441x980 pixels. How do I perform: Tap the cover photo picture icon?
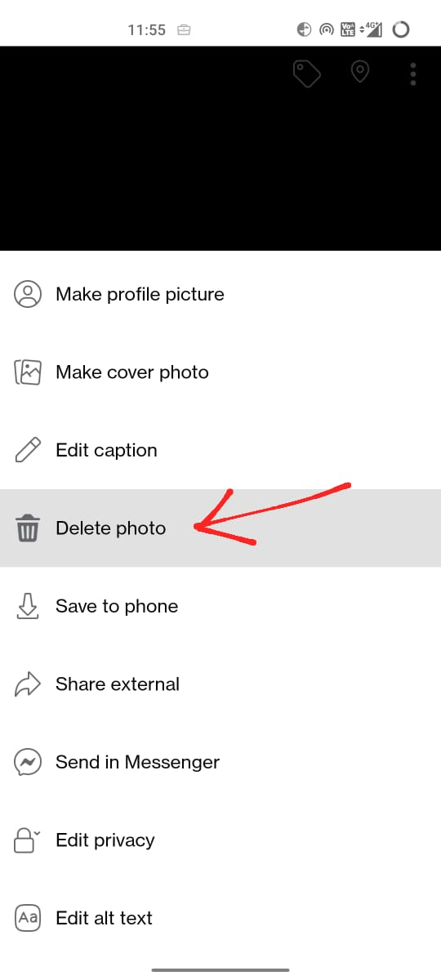click(x=28, y=372)
